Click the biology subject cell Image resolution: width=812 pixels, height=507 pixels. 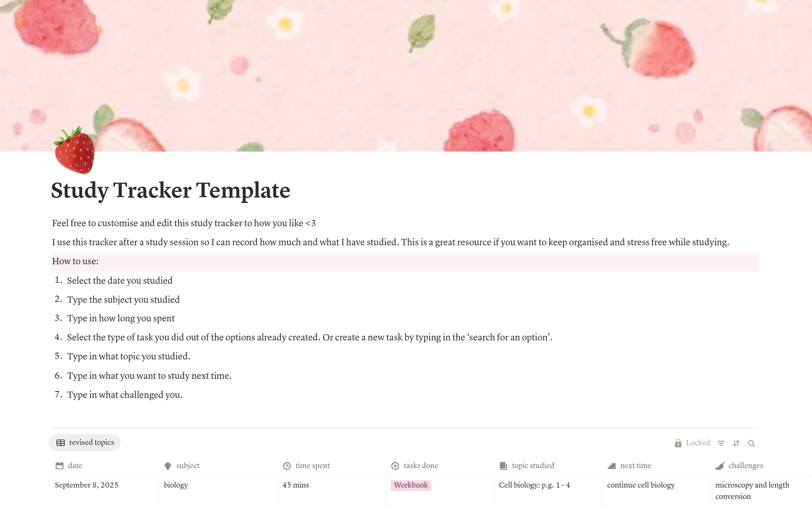(176, 485)
